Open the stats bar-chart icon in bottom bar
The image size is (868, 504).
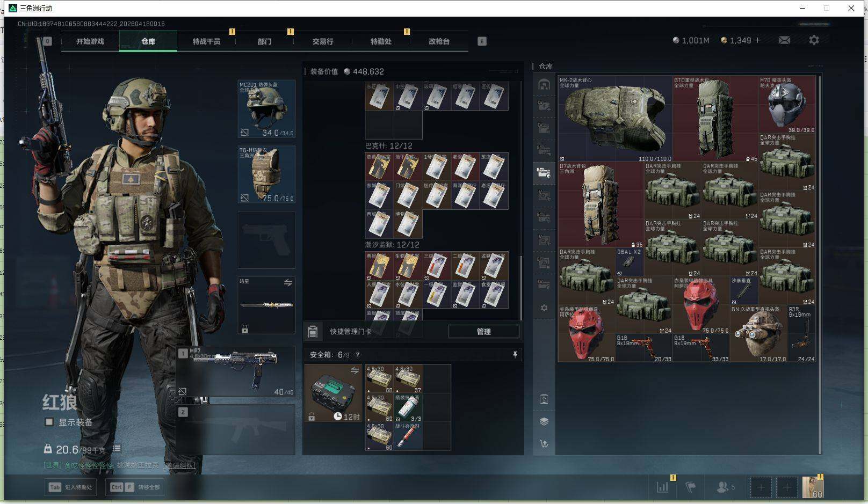coord(663,487)
